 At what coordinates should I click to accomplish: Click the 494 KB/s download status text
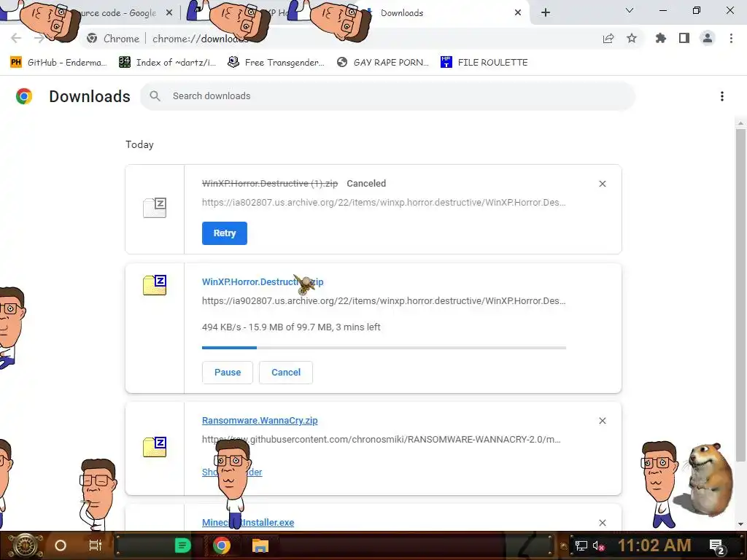291,327
